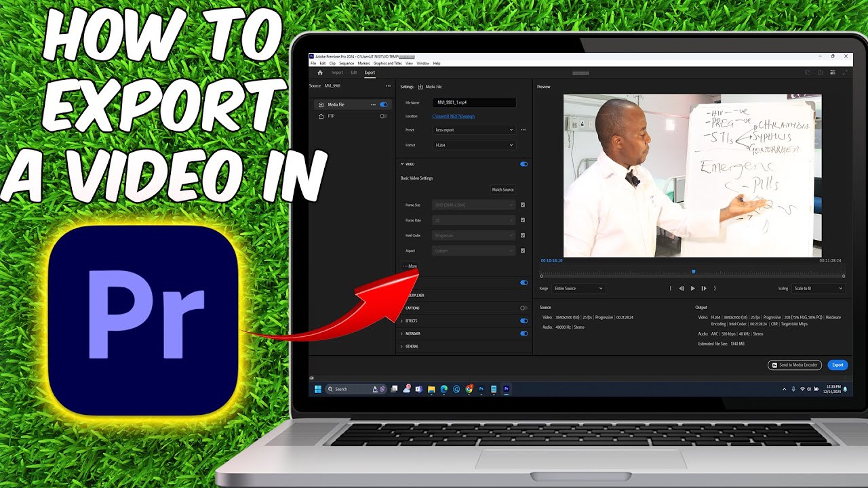
Task: Click the More button under Aspect
Action: tap(410, 266)
